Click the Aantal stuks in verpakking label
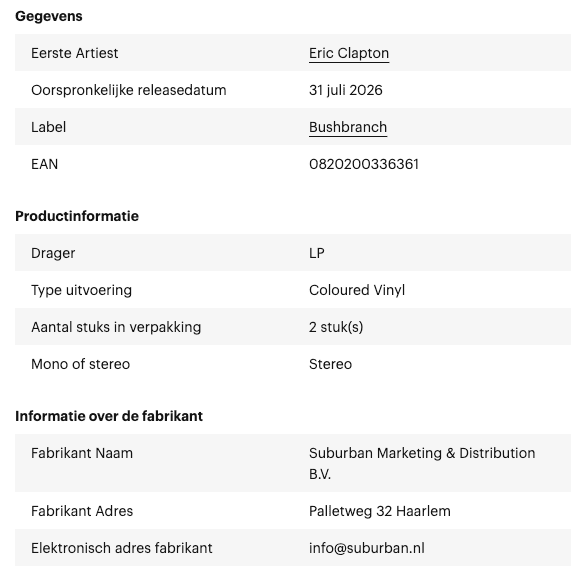This screenshot has height=584, width=580. (116, 327)
